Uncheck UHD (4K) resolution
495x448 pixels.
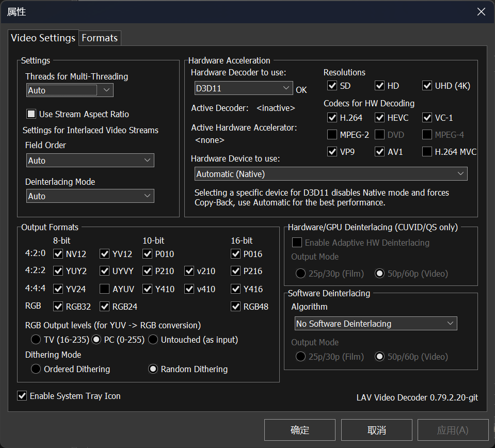coord(427,86)
